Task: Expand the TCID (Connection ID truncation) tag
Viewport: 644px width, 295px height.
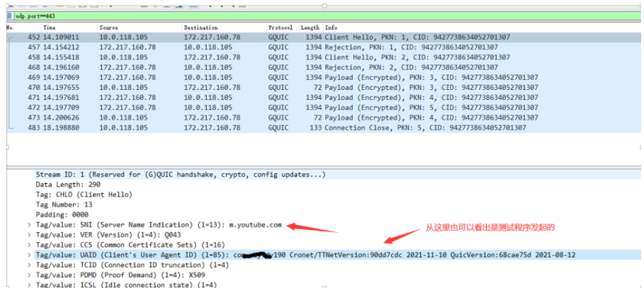Action: [29, 265]
